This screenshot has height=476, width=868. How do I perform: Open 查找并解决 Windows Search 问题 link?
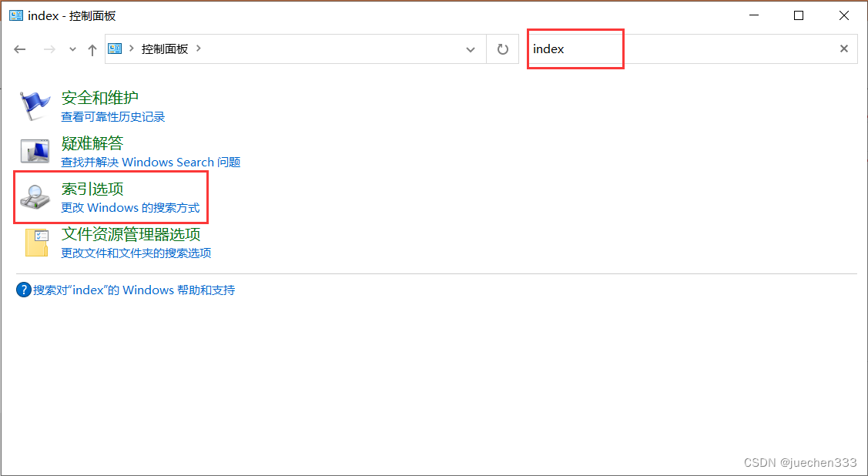(151, 163)
